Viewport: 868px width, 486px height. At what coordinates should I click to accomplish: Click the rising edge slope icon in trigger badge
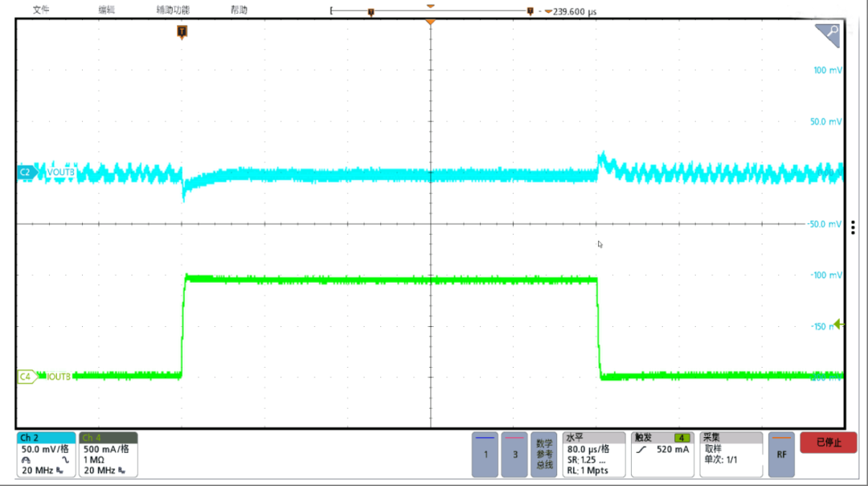[x=641, y=450]
